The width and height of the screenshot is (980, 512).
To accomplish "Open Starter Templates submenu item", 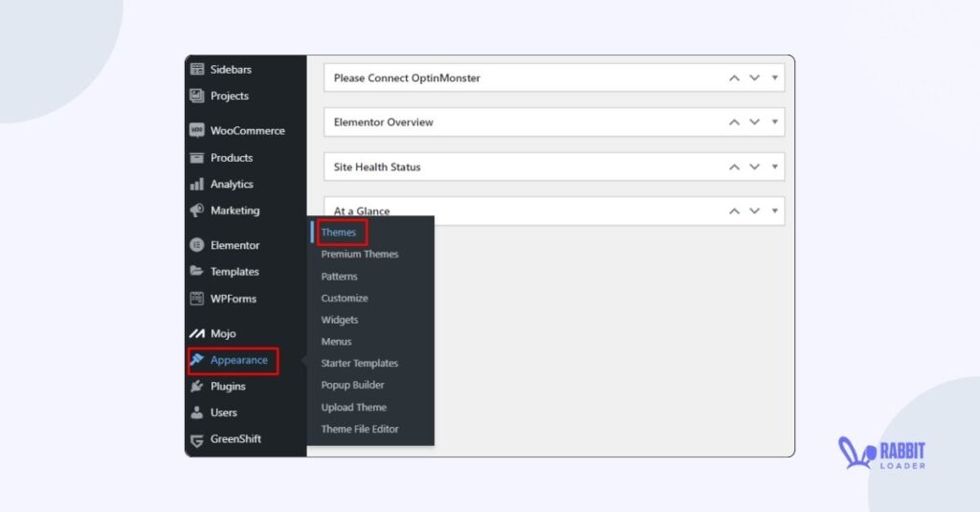I will (x=360, y=364).
